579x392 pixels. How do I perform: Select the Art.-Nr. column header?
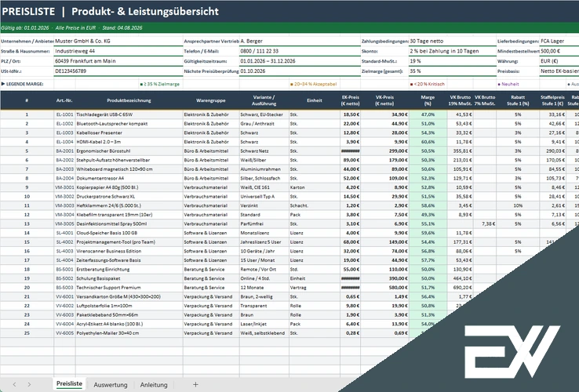[64, 100]
